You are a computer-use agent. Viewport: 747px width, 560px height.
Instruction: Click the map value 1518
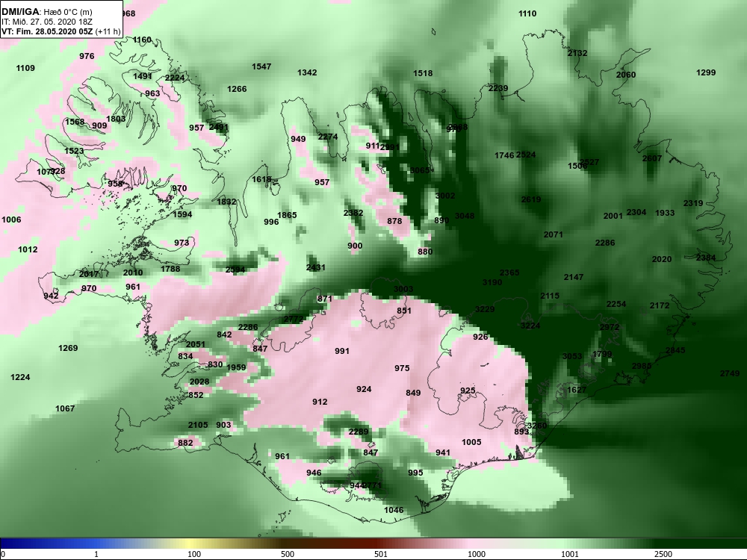[x=423, y=73]
